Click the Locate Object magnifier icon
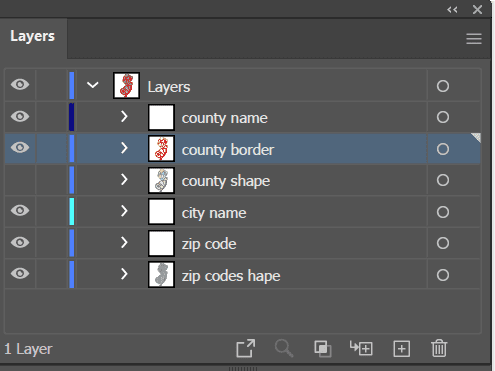 [284, 349]
